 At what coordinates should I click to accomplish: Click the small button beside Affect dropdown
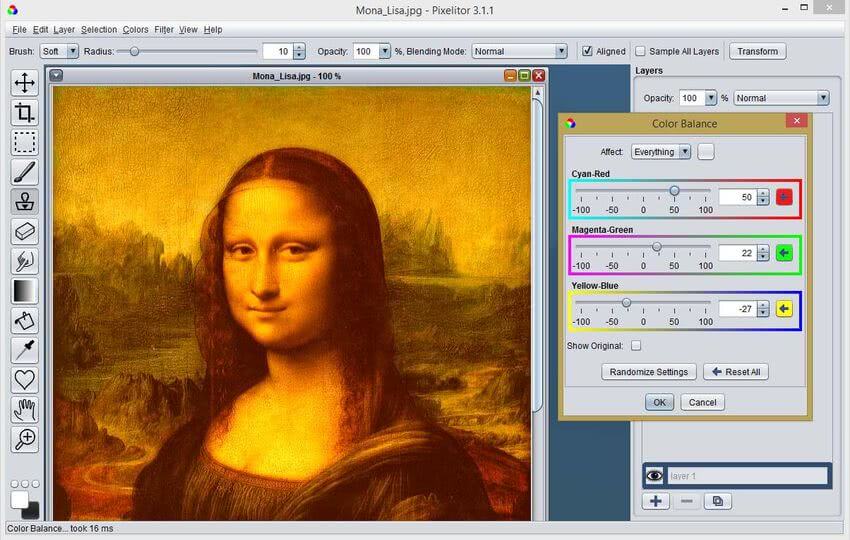[705, 152]
